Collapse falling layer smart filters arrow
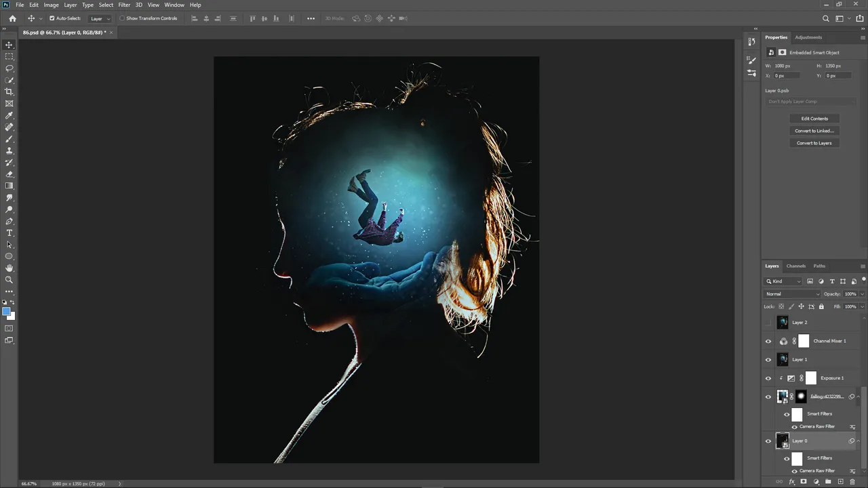 pyautogui.click(x=860, y=397)
